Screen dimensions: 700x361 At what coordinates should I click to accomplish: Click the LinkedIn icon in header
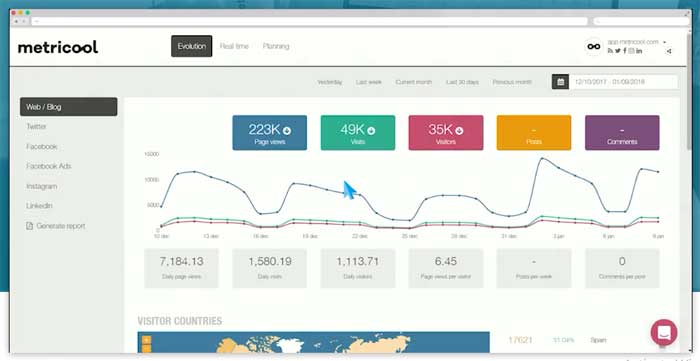[x=639, y=51]
